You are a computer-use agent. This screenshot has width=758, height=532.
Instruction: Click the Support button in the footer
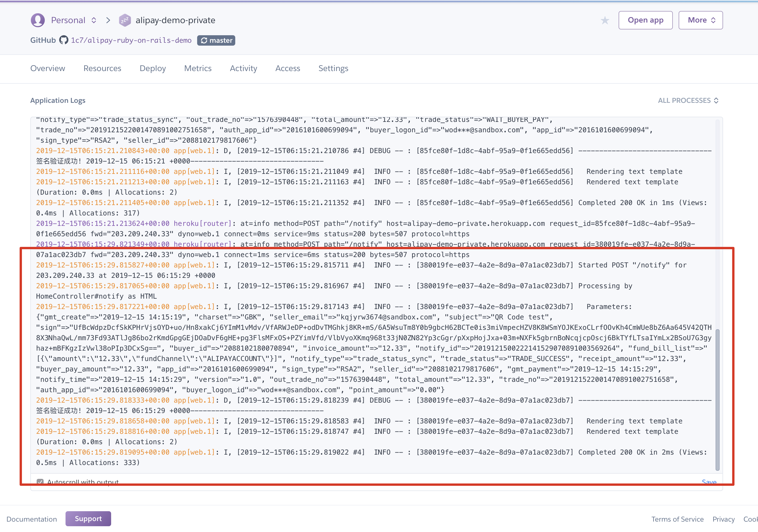pos(88,518)
